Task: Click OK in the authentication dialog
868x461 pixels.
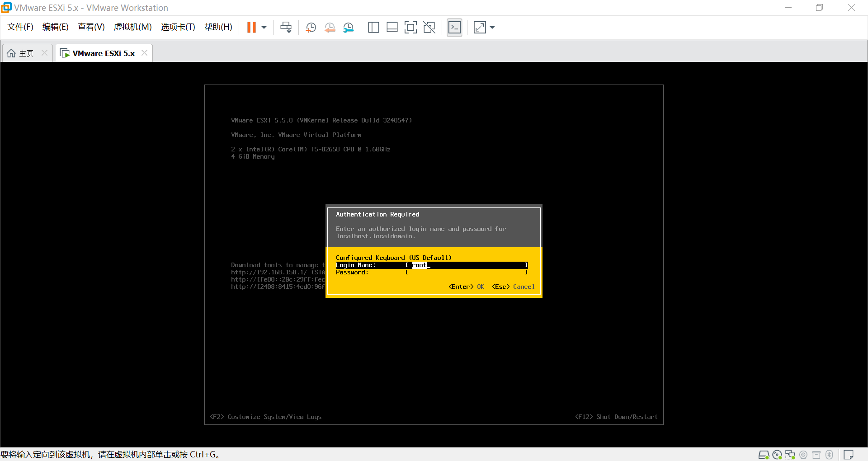Action: pos(480,287)
